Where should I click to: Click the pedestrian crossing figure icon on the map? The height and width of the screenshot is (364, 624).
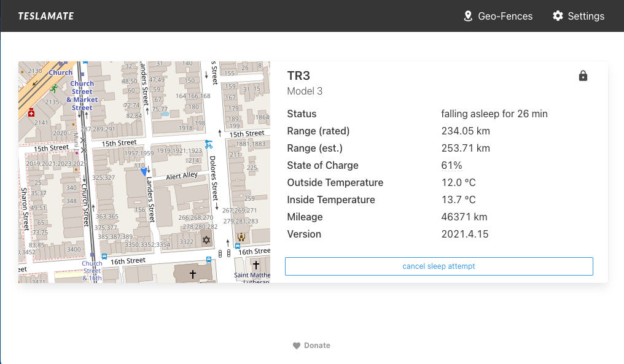[55, 88]
